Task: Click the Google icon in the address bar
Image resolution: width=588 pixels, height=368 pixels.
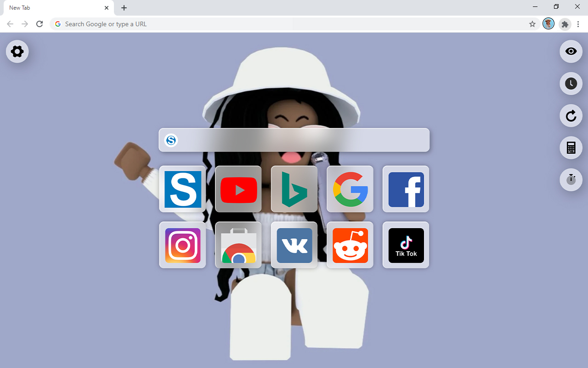Action: tap(58, 24)
